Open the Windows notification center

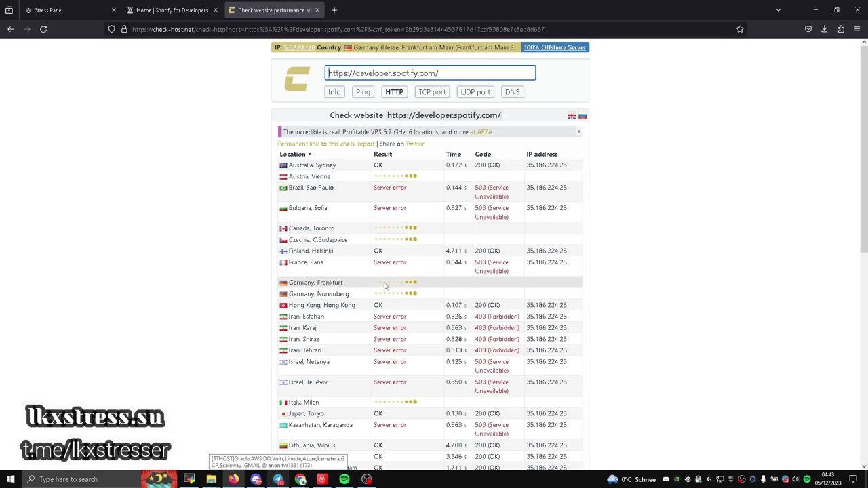(x=853, y=479)
